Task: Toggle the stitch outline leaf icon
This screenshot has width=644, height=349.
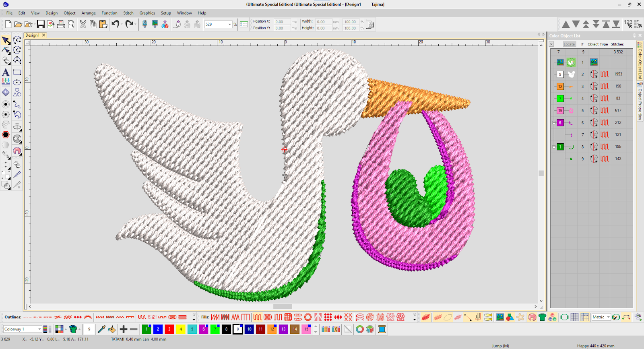Action: [x=448, y=317]
